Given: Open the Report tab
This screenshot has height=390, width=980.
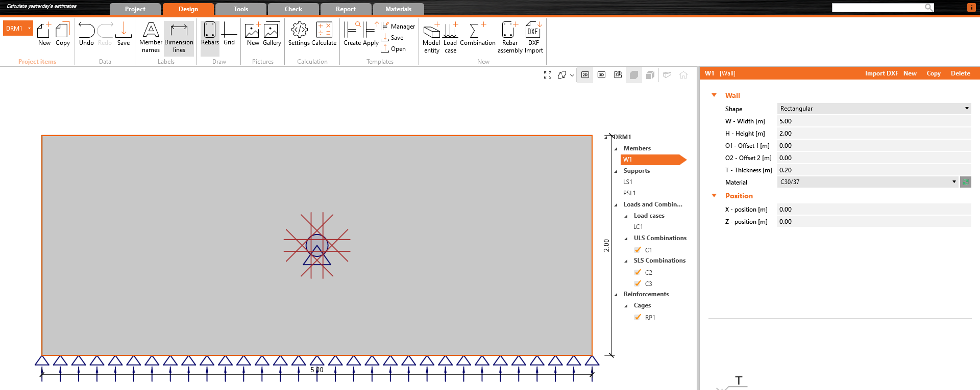Looking at the screenshot, I should [346, 9].
